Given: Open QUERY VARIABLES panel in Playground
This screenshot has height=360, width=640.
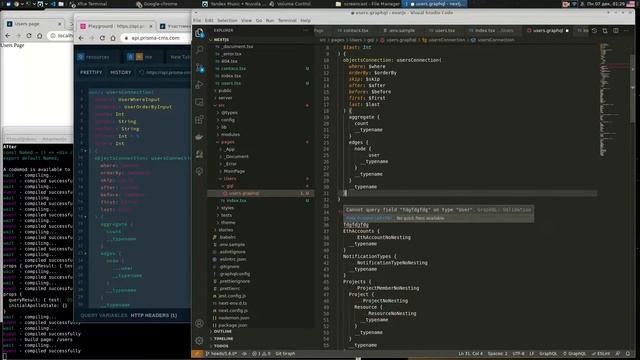Looking at the screenshot, I should [x=104, y=316].
